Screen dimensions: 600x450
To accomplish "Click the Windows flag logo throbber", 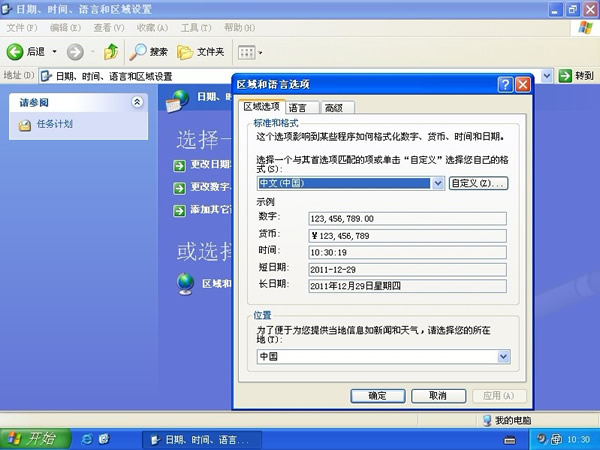I will 585,28.
